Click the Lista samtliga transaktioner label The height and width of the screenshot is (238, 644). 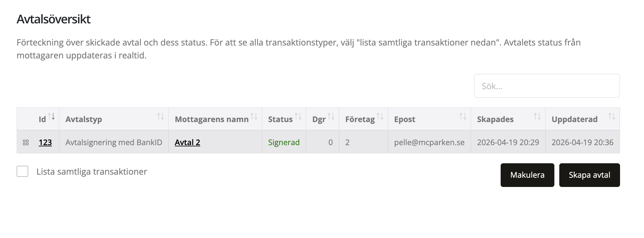pos(91,172)
